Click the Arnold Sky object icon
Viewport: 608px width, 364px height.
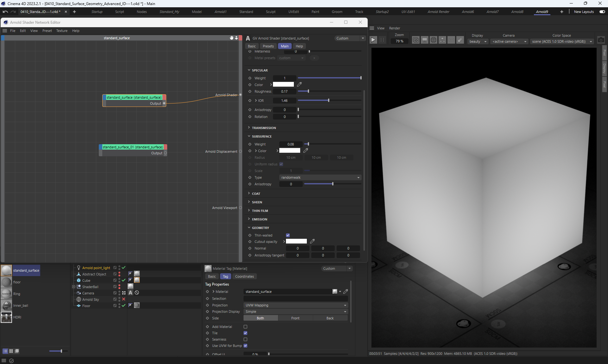79,299
